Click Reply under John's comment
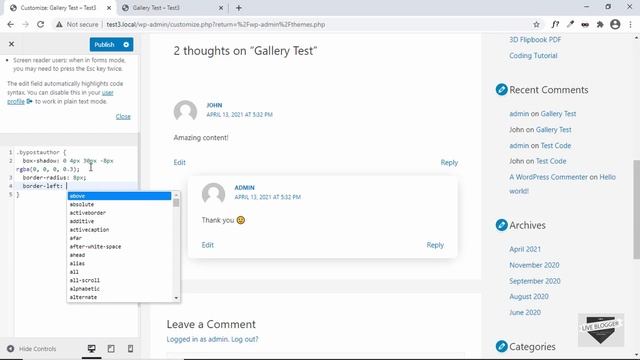Viewport: 640px width, 360px height. point(449,162)
